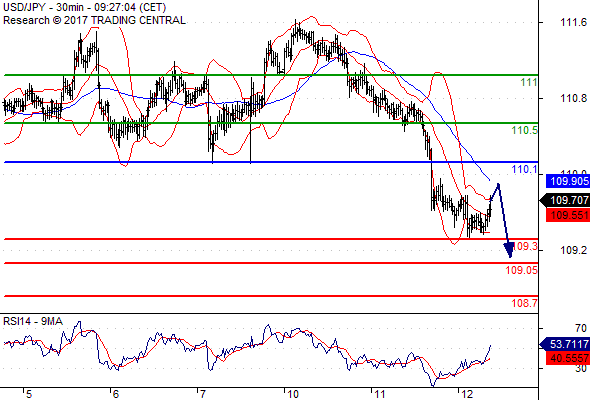This screenshot has width=590, height=400.
Task: Click the RSI 30 level label
Action: (x=581, y=368)
